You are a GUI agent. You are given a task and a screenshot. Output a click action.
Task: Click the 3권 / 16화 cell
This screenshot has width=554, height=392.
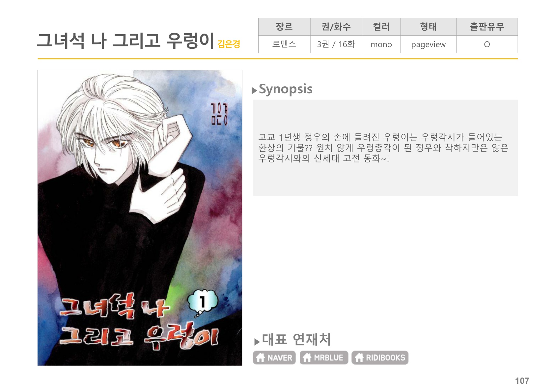coord(336,44)
